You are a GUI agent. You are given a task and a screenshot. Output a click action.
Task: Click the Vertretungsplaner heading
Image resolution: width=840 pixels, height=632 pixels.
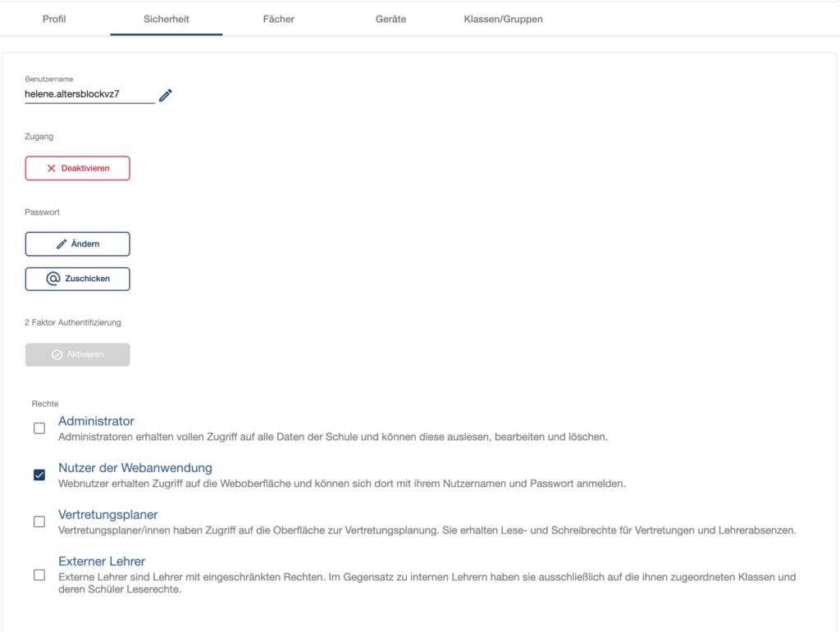[x=107, y=515]
